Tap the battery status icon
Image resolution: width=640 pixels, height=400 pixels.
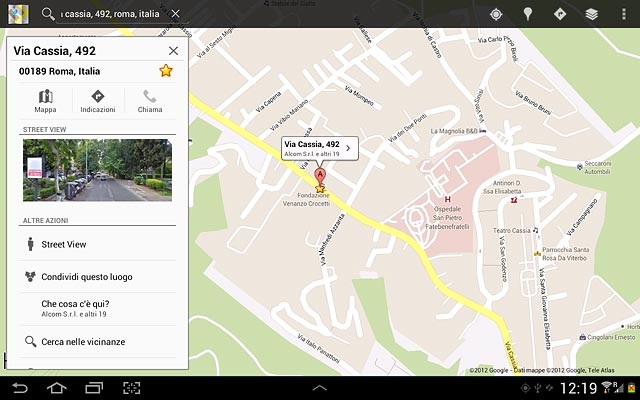pyautogui.click(x=631, y=387)
